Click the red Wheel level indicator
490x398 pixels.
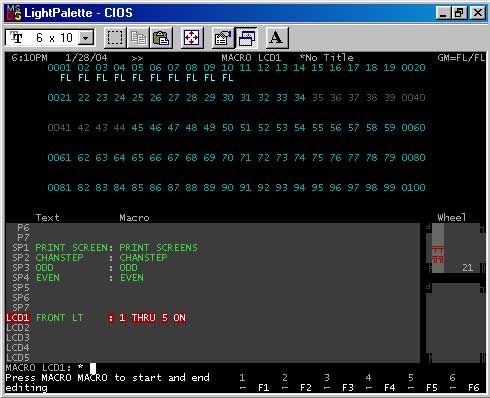tap(438, 255)
